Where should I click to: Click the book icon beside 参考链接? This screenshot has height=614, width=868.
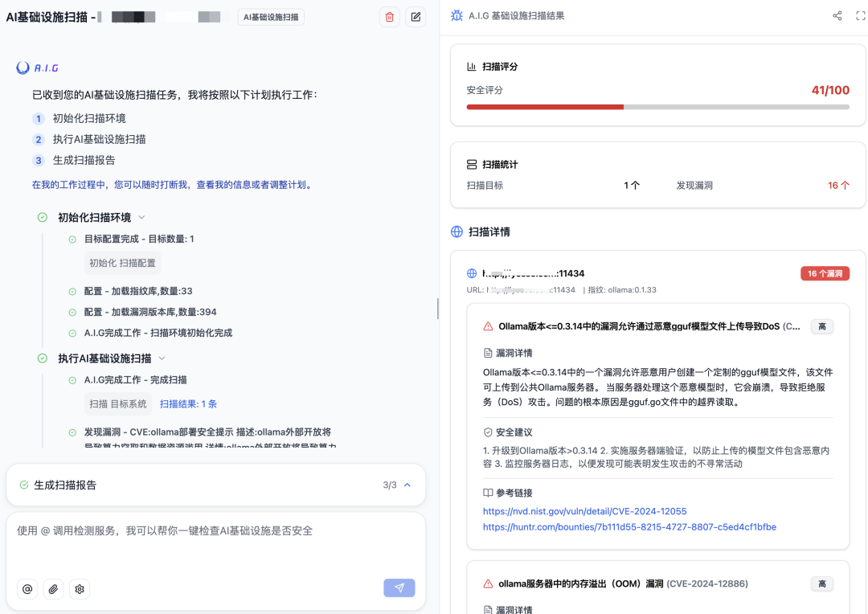(x=488, y=493)
